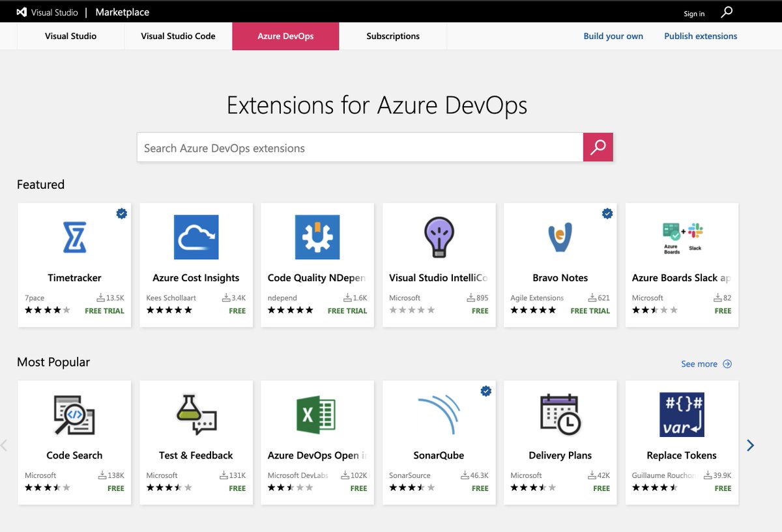Click the FREE TRIAL label on Timetracker
The height and width of the screenshot is (532, 782).
coord(104,311)
